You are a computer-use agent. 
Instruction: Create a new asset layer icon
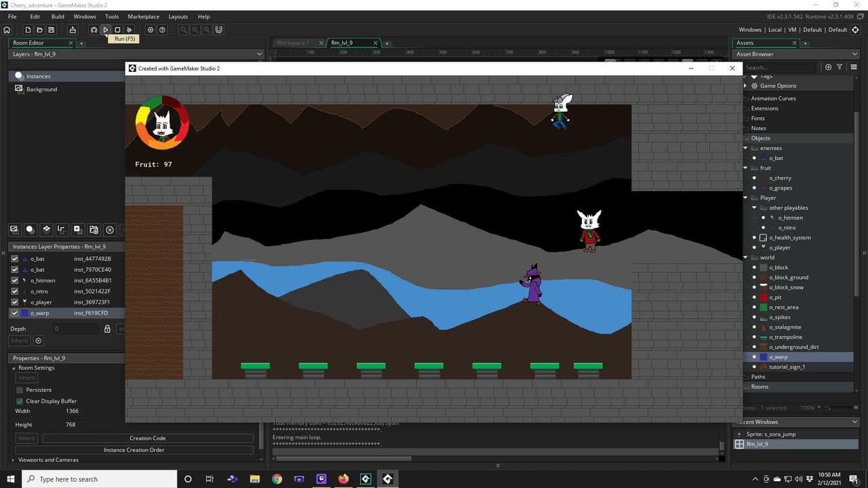tap(78, 230)
